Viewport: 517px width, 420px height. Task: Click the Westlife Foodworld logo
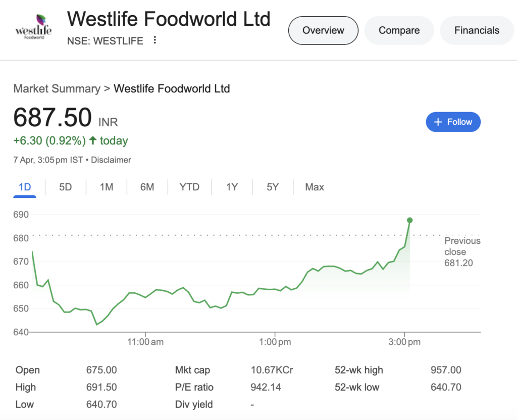pos(33,27)
